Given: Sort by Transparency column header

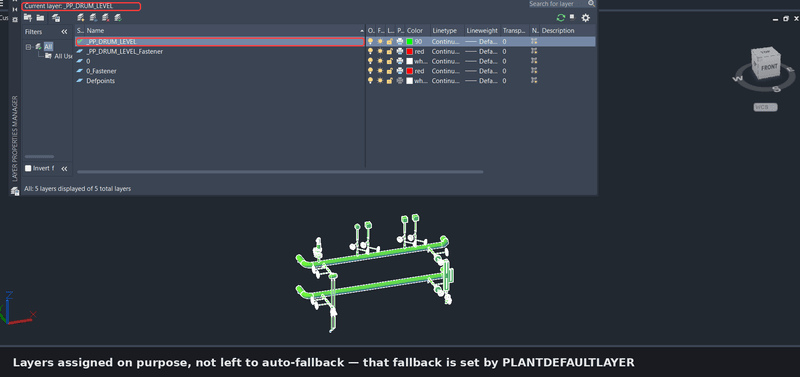Looking at the screenshot, I should click(515, 31).
